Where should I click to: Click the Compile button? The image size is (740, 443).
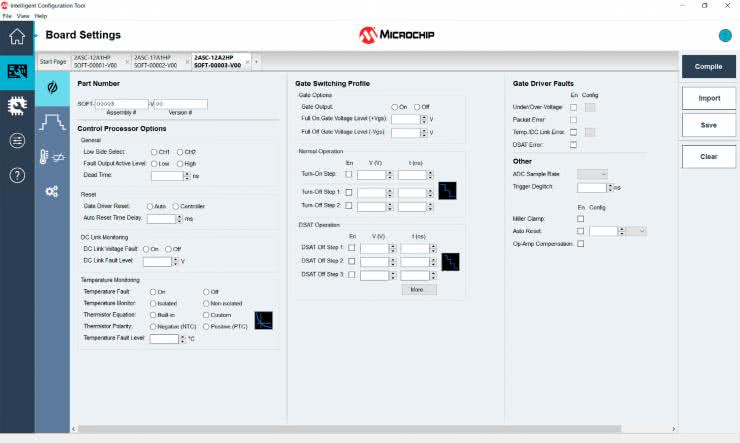[708, 66]
